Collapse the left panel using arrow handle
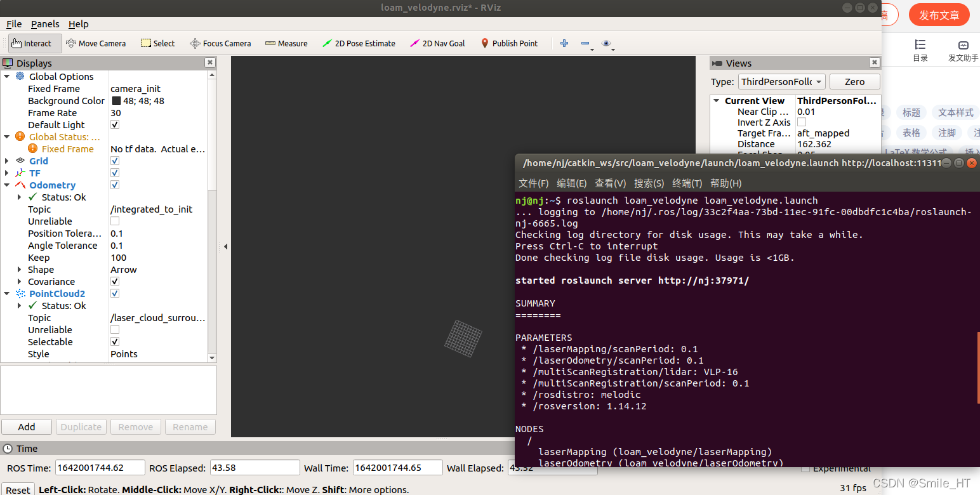Viewport: 980px width, 495px height. (225, 246)
